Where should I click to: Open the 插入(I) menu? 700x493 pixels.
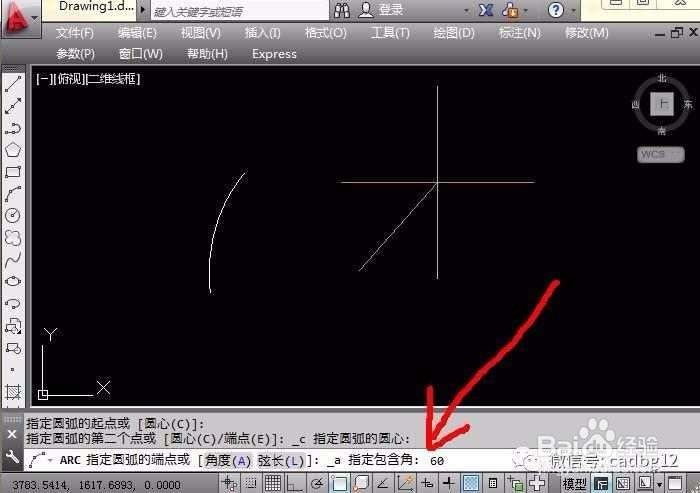[x=262, y=33]
